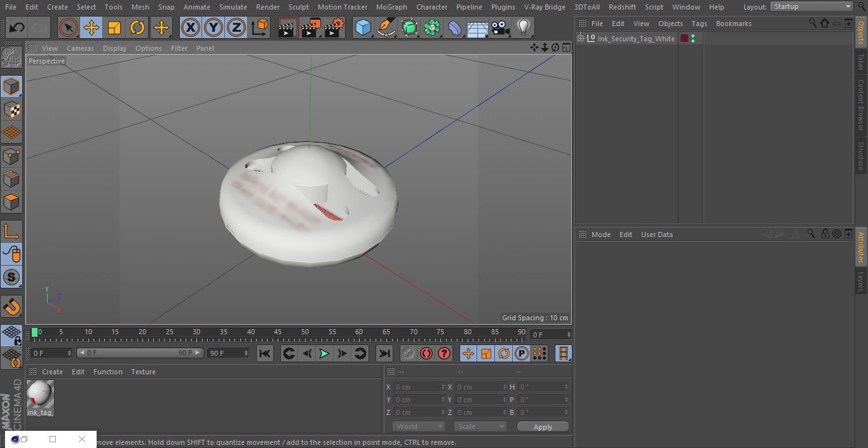The width and height of the screenshot is (868, 448).
Task: Toggle viewport maximize icon
Action: (566, 48)
